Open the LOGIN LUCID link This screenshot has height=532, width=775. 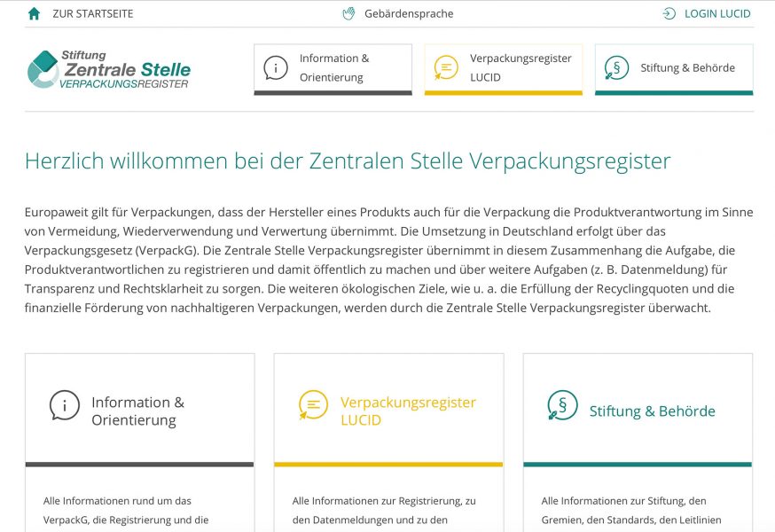point(717,14)
